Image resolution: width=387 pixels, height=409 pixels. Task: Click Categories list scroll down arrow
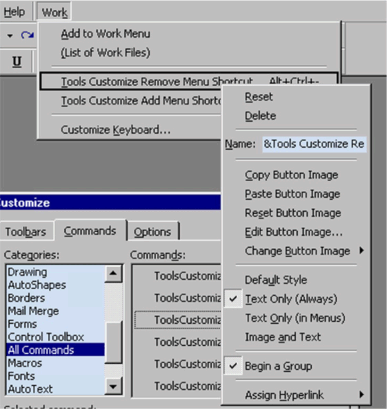113,386
